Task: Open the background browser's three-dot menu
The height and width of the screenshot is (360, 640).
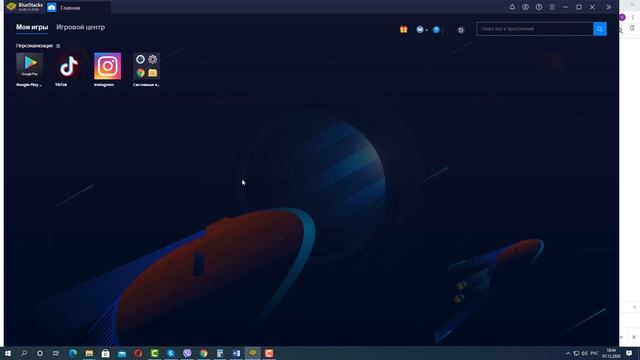Action: pyautogui.click(x=633, y=17)
